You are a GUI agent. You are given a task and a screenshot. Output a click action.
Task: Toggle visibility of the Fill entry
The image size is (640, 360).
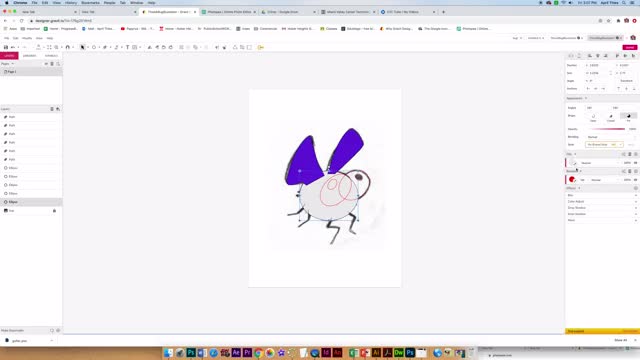tap(636, 163)
